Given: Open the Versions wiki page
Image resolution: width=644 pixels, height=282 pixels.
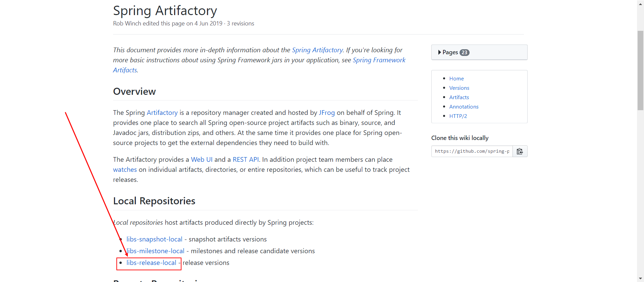Looking at the screenshot, I should 459,88.
